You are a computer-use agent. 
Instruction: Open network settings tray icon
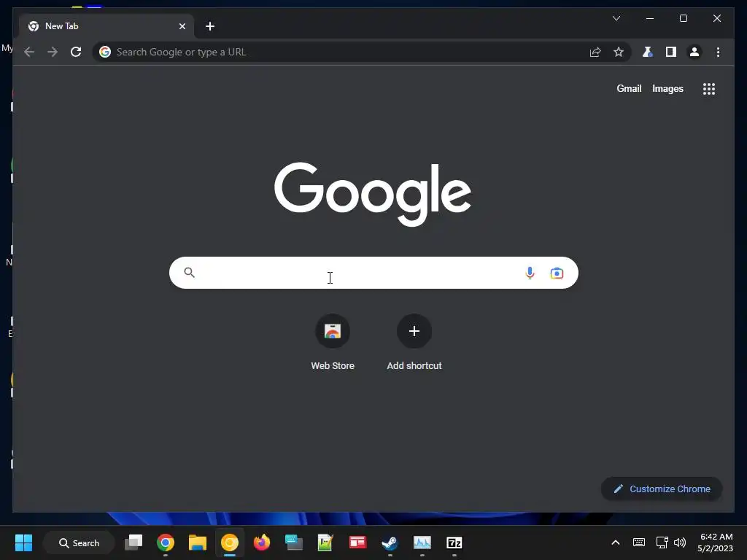tap(662, 542)
